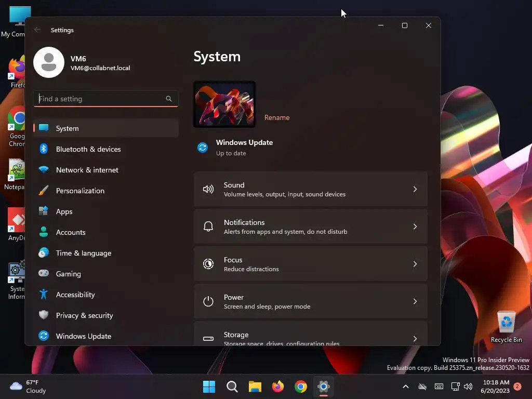Open the Start menu from the taskbar
This screenshot has width=532, height=399.
(209, 387)
